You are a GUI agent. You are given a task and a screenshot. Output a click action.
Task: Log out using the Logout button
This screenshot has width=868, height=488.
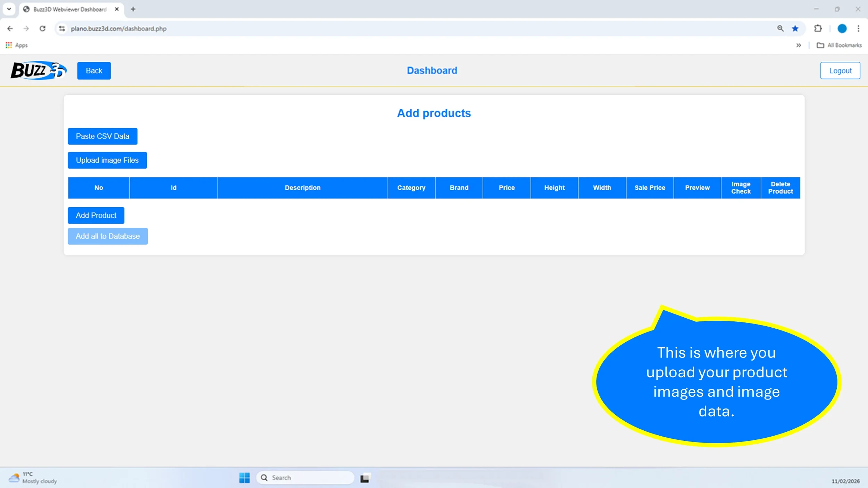click(840, 71)
